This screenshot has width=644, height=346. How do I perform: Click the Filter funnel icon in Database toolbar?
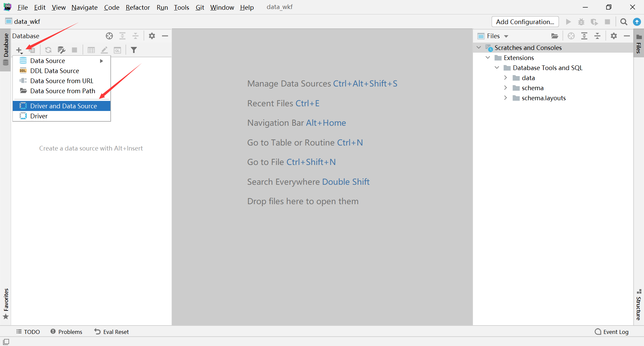[x=134, y=50]
